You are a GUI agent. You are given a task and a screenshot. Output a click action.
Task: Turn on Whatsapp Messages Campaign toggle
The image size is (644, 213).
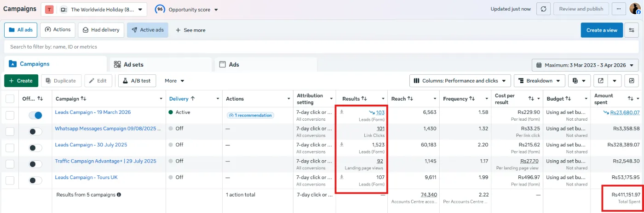click(x=35, y=131)
